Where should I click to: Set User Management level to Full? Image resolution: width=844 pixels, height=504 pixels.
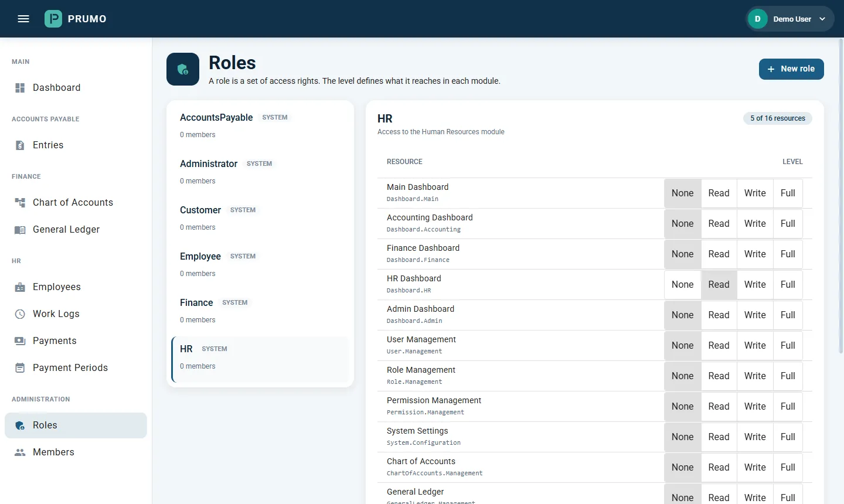coord(788,346)
